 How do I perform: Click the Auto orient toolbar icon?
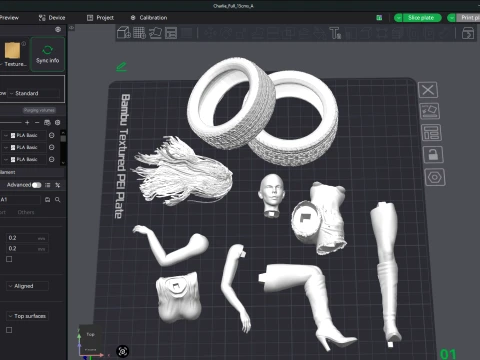point(155,33)
